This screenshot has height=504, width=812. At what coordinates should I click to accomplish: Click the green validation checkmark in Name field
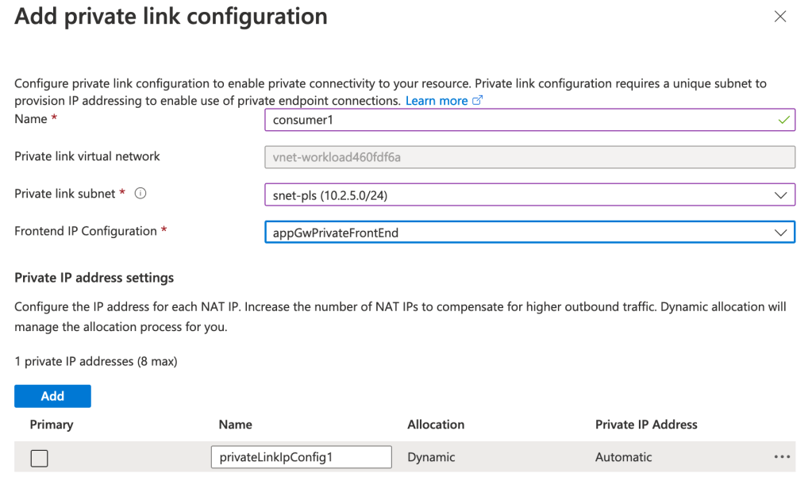(783, 120)
